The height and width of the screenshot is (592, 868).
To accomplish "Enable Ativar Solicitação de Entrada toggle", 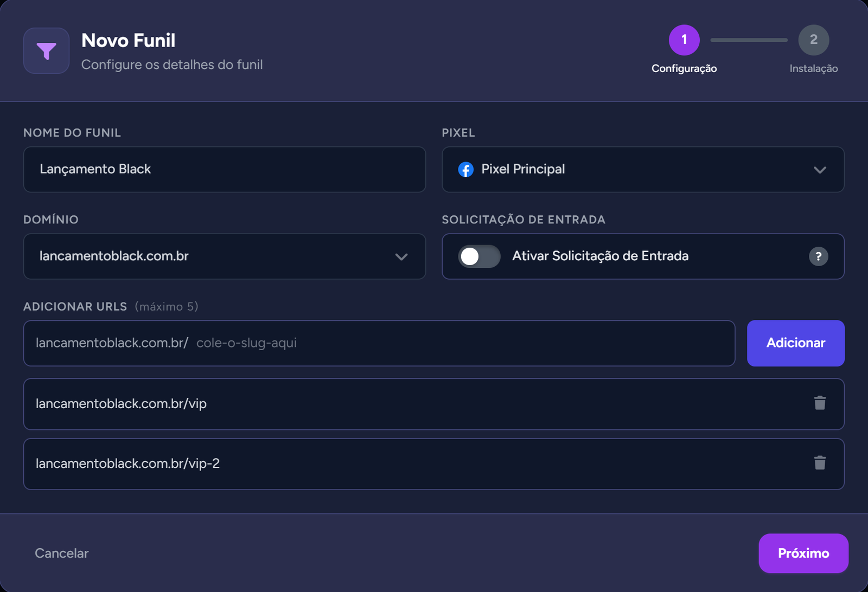I will coord(480,256).
